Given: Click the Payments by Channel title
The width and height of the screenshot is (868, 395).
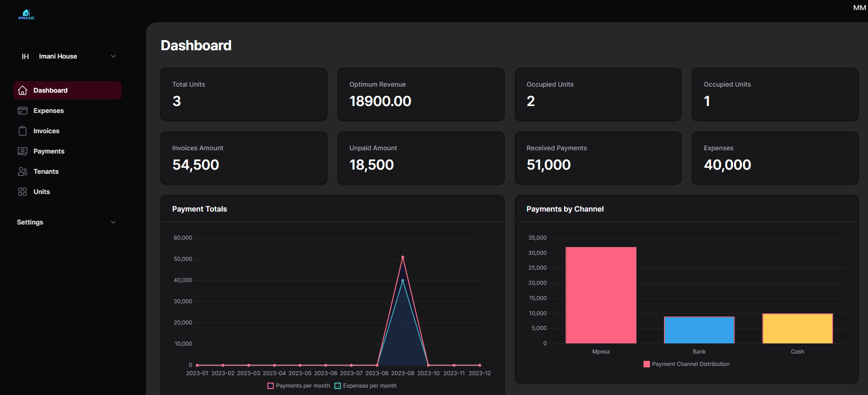Looking at the screenshot, I should tap(565, 209).
